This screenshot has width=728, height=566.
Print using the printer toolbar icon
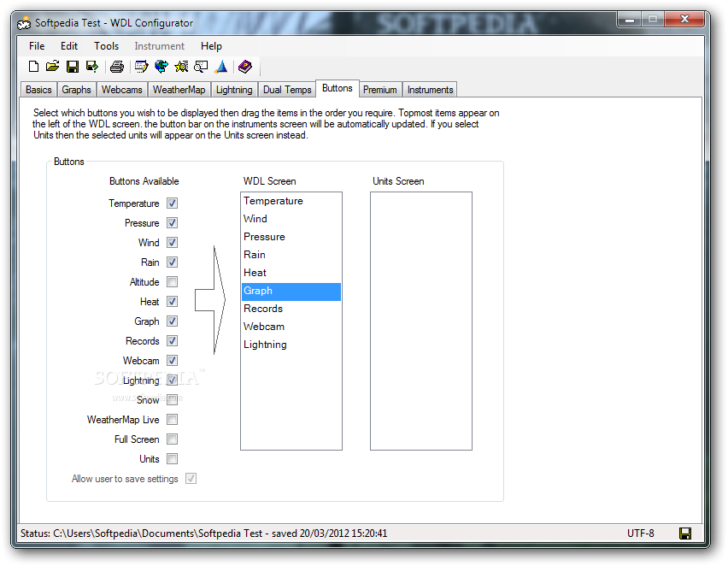click(116, 67)
